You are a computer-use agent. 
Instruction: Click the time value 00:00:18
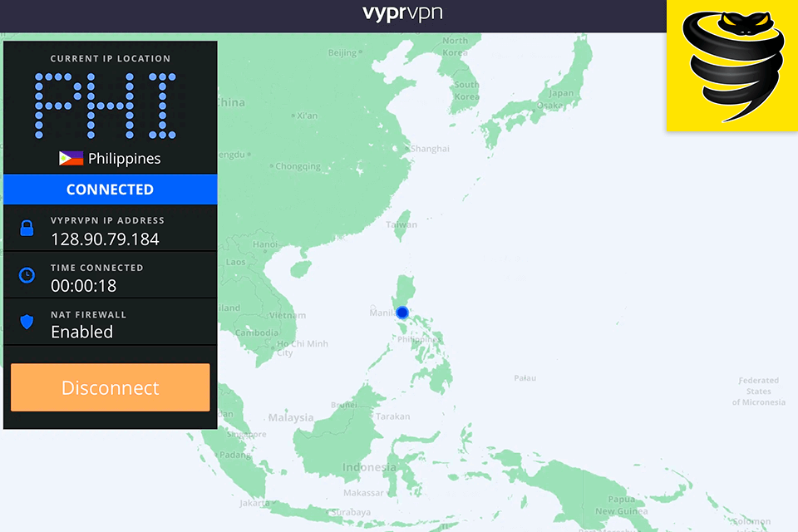pyautogui.click(x=83, y=286)
